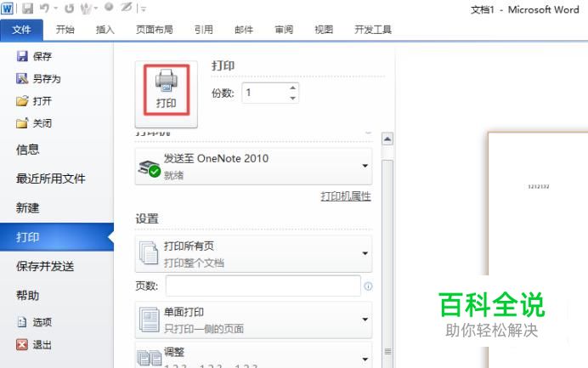Click the 打开 folder icon

22,101
